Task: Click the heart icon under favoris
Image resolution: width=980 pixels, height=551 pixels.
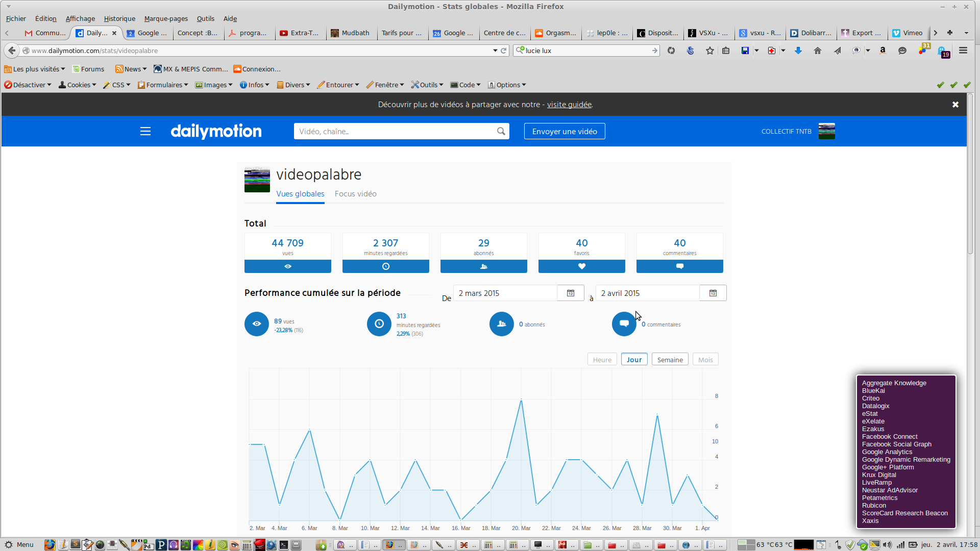Action: [x=582, y=266]
